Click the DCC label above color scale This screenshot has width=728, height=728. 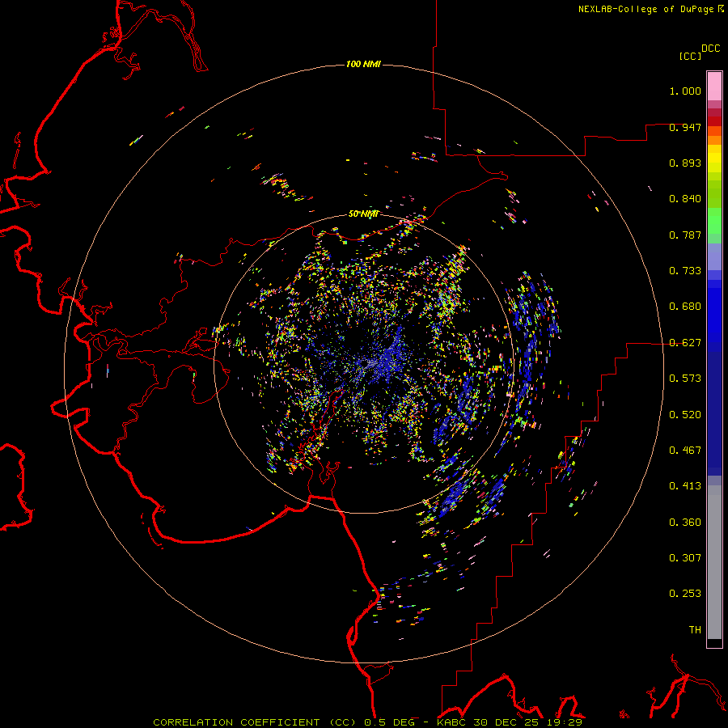(711, 49)
